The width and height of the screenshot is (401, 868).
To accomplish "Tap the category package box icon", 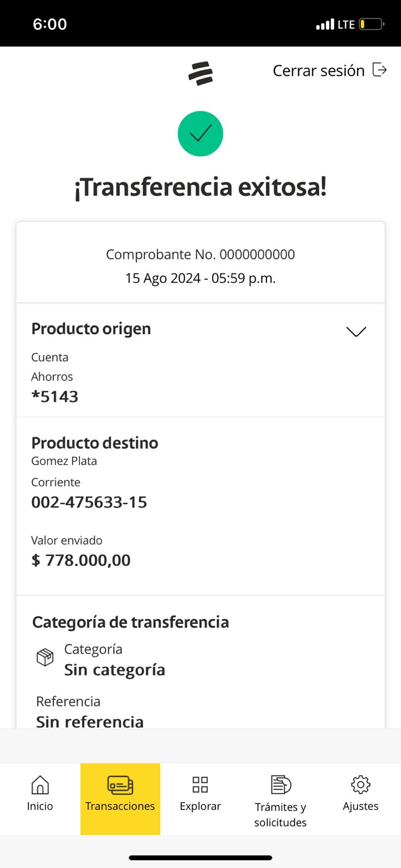I will pyautogui.click(x=45, y=657).
